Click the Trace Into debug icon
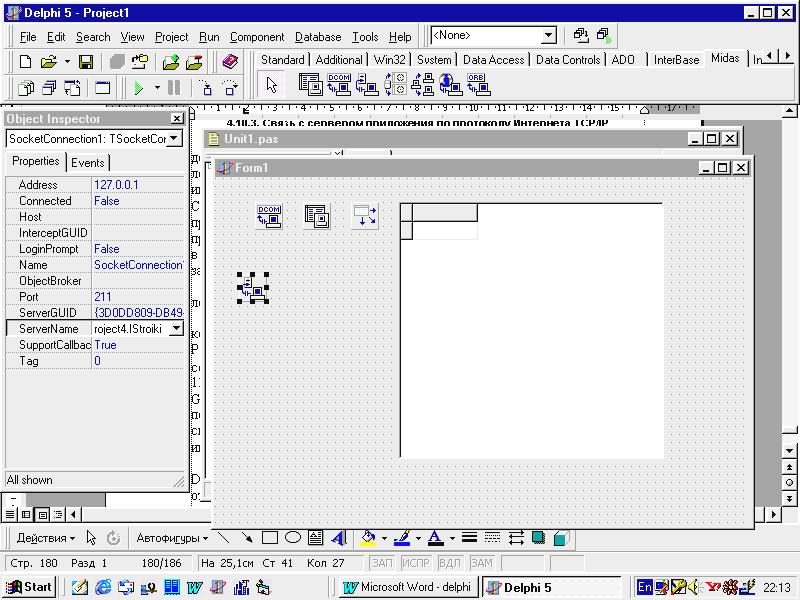 [x=206, y=88]
